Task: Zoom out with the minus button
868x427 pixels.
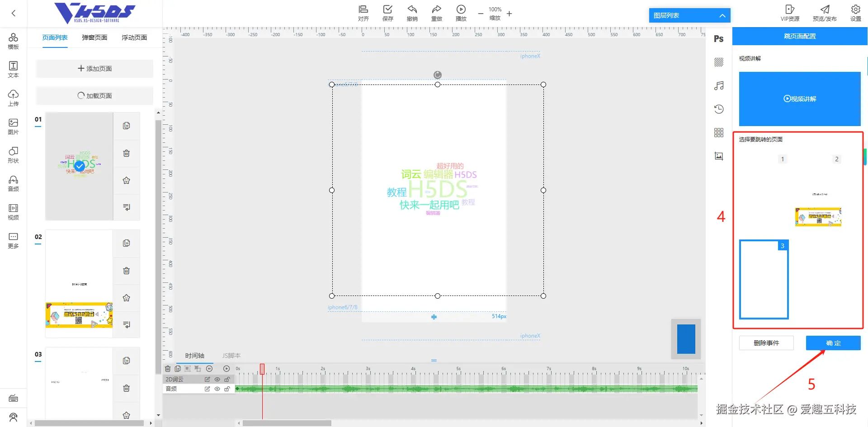Action: click(481, 14)
